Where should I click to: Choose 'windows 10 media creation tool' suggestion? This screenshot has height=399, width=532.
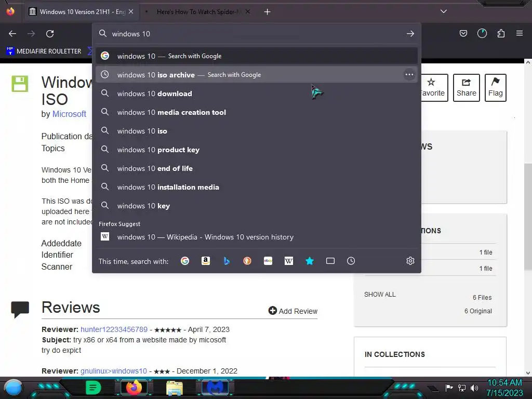pyautogui.click(x=257, y=112)
